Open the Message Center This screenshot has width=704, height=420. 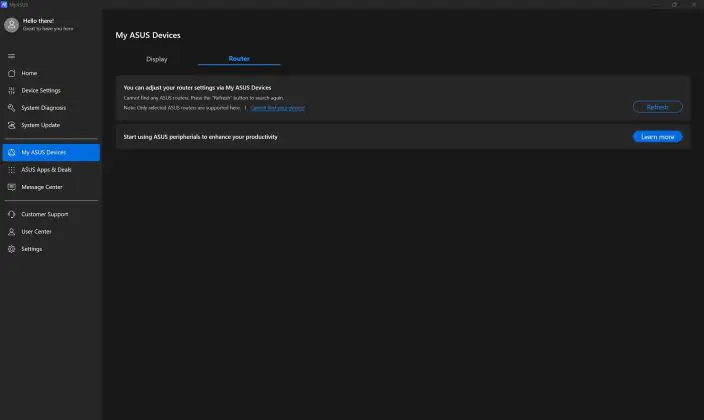click(x=51, y=187)
